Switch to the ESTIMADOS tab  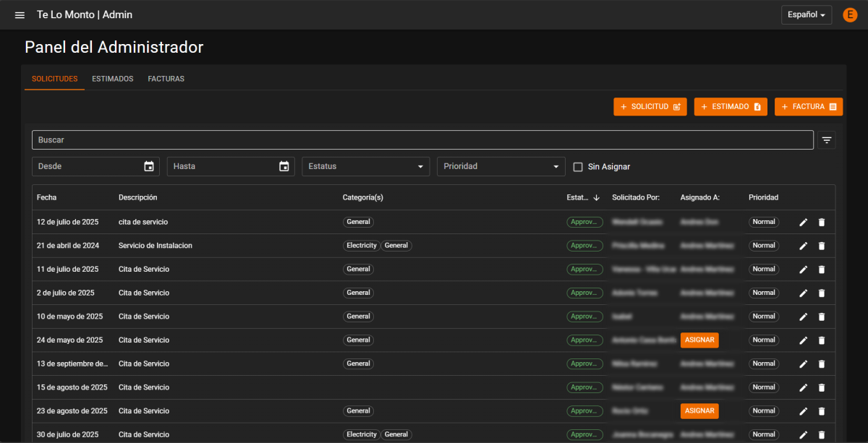click(x=112, y=79)
